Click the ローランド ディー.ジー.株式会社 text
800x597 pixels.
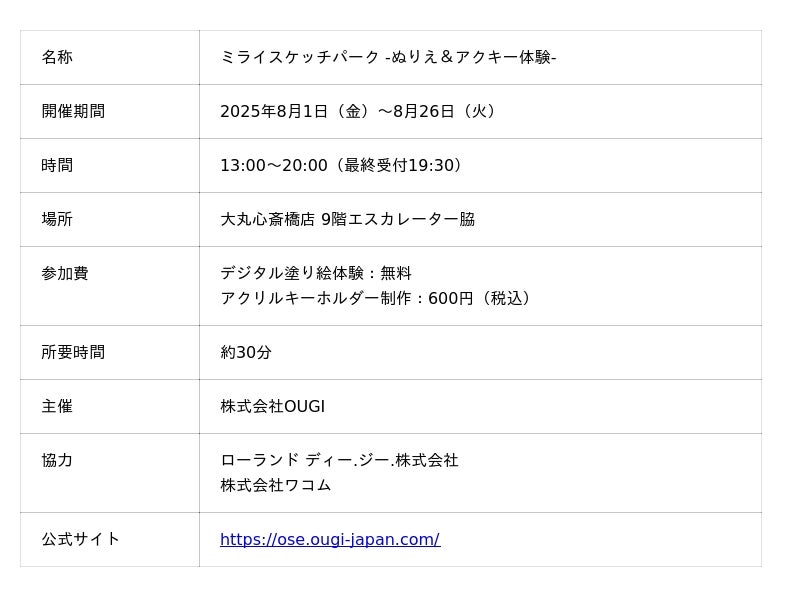tap(339, 461)
